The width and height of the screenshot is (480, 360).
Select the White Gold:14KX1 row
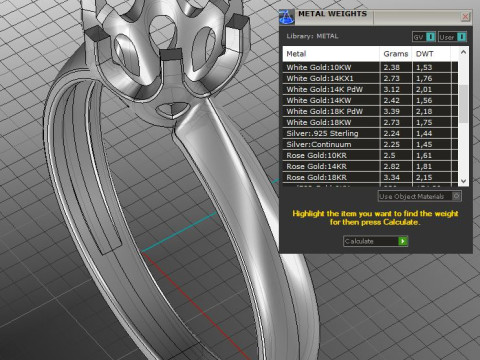tap(370, 78)
